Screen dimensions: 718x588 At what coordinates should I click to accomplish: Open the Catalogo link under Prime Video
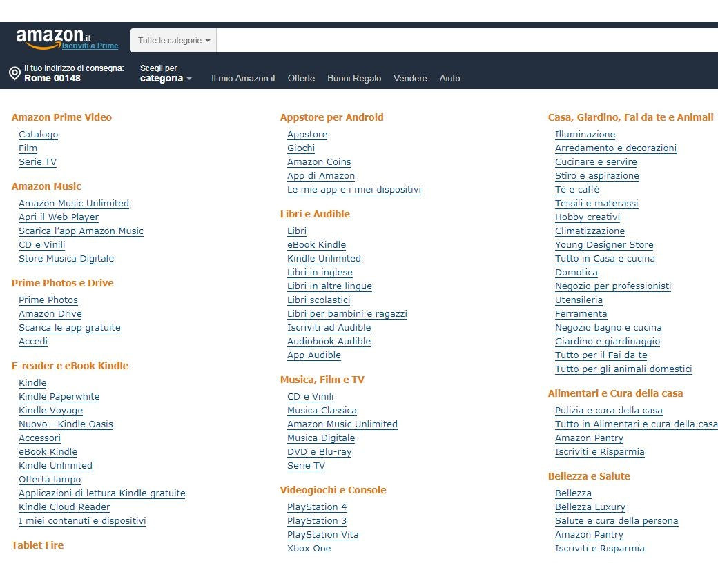pos(39,135)
